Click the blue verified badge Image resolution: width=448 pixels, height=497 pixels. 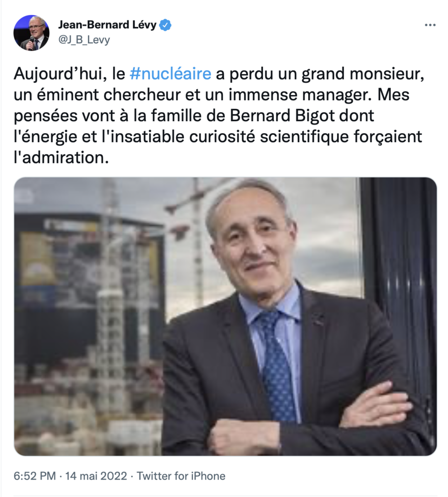(165, 25)
